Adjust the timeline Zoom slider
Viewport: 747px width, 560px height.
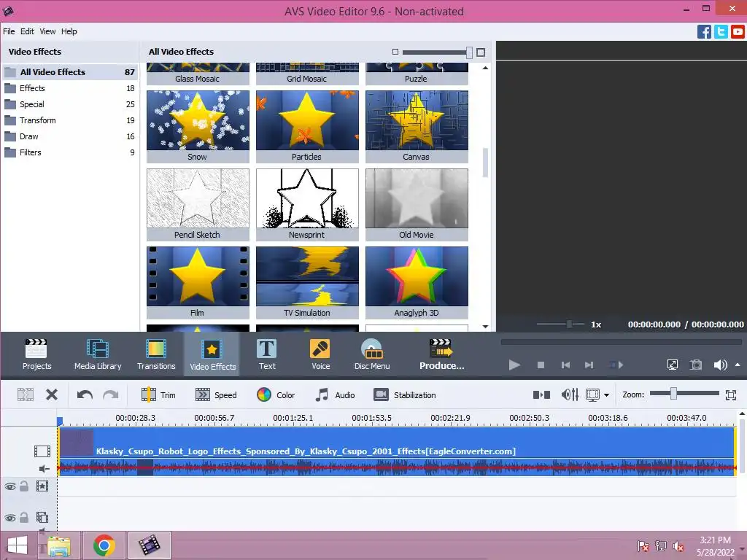pyautogui.click(x=673, y=393)
